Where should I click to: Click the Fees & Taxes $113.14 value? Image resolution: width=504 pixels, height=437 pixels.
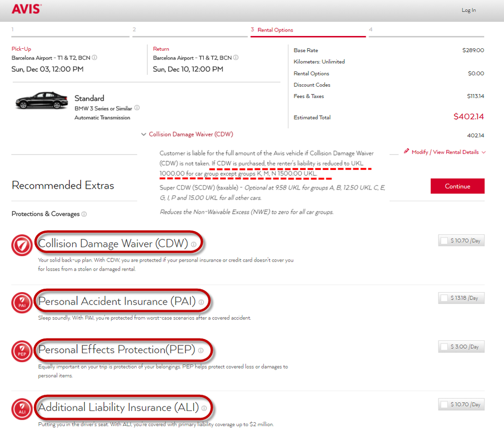coord(475,96)
